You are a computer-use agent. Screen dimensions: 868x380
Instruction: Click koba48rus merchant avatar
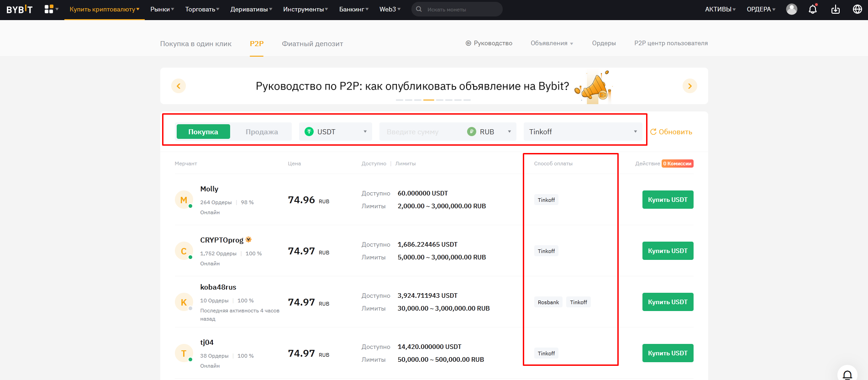(x=184, y=302)
